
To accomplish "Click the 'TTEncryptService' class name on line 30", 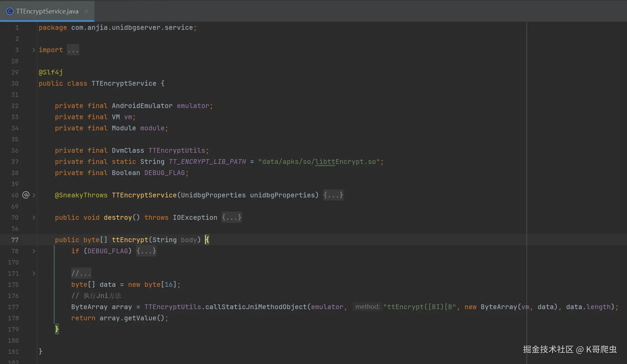I will 124,84.
